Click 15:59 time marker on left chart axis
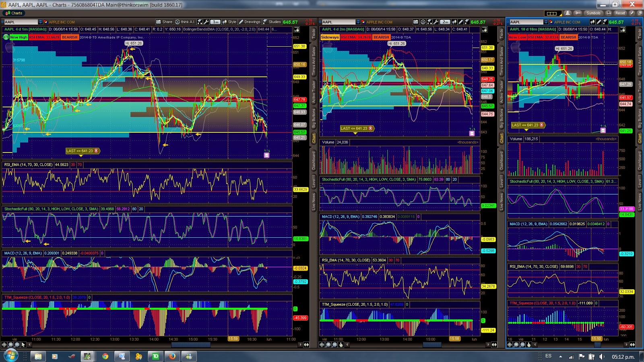The image size is (644, 362). 233,339
